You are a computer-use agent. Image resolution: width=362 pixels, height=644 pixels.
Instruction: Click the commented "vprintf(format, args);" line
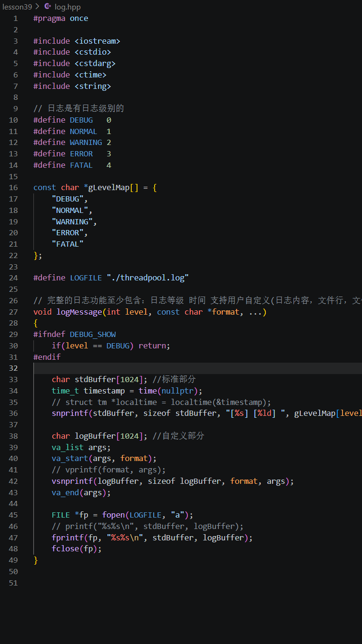click(109, 470)
